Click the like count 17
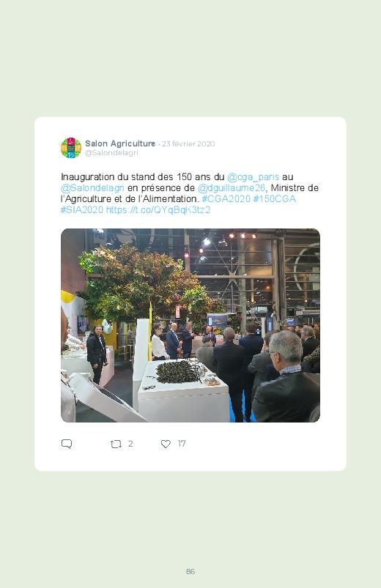The width and height of the screenshot is (381, 588). tap(182, 444)
